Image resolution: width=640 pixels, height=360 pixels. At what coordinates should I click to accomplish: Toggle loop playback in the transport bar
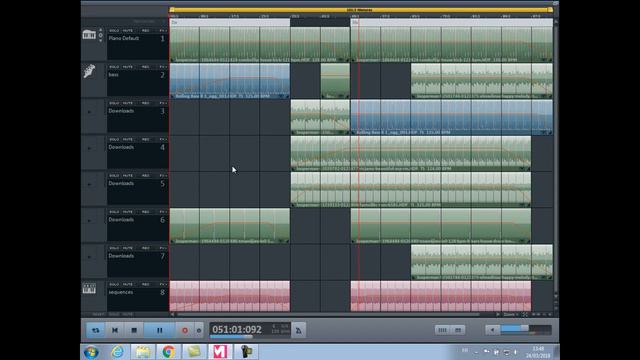96,330
